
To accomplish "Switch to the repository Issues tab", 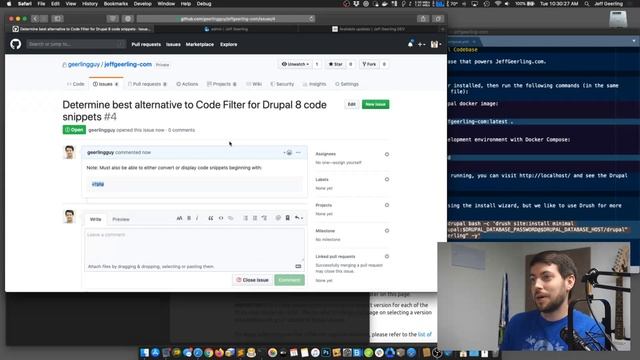I will [105, 84].
